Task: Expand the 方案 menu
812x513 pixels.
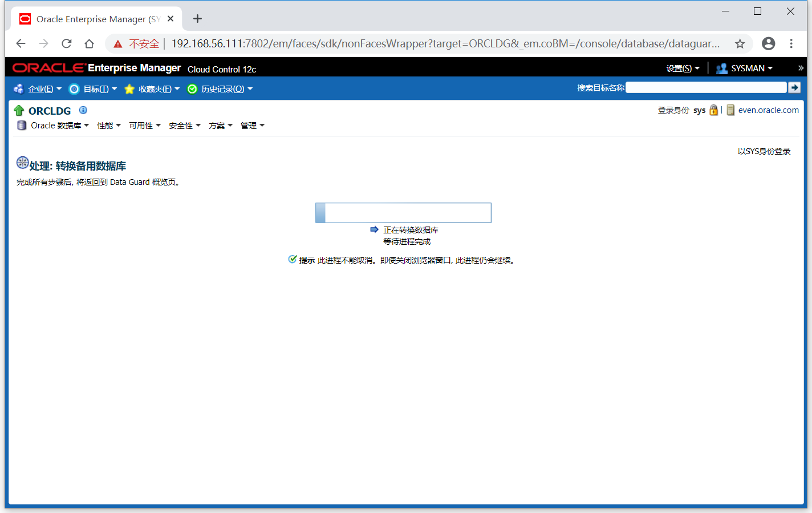Action: [x=220, y=126]
